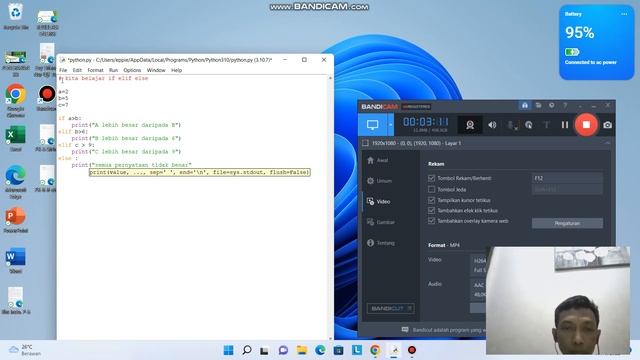Open Bandicam help question mark icon
The height and width of the screenshot is (360, 640).
[x=565, y=106]
